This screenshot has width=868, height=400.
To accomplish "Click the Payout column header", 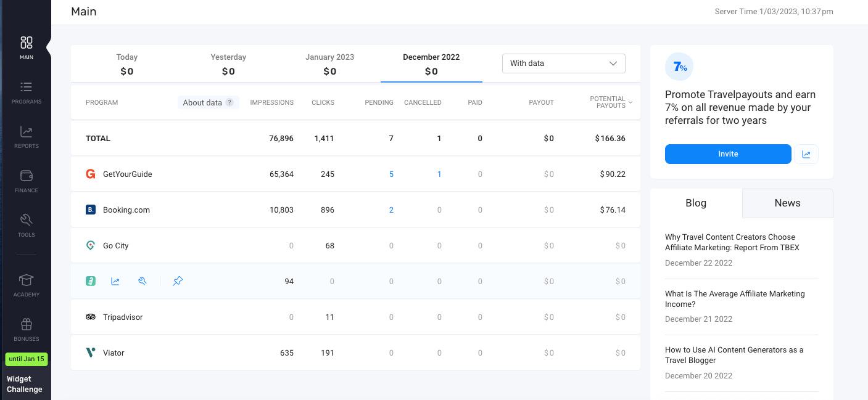I will coord(541,103).
